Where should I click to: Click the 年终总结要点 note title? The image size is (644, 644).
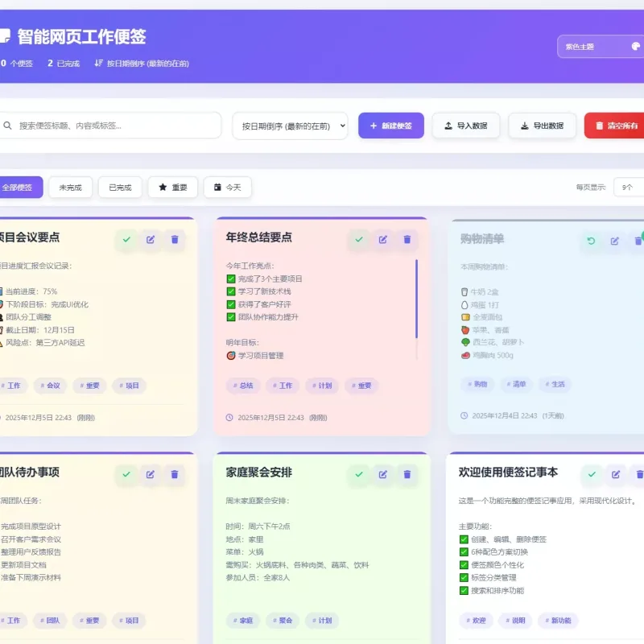click(258, 237)
